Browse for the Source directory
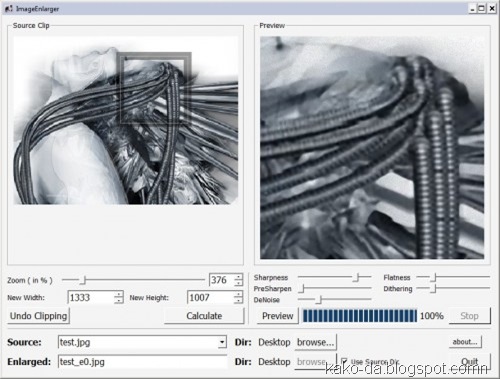The image size is (500, 379). (315, 342)
